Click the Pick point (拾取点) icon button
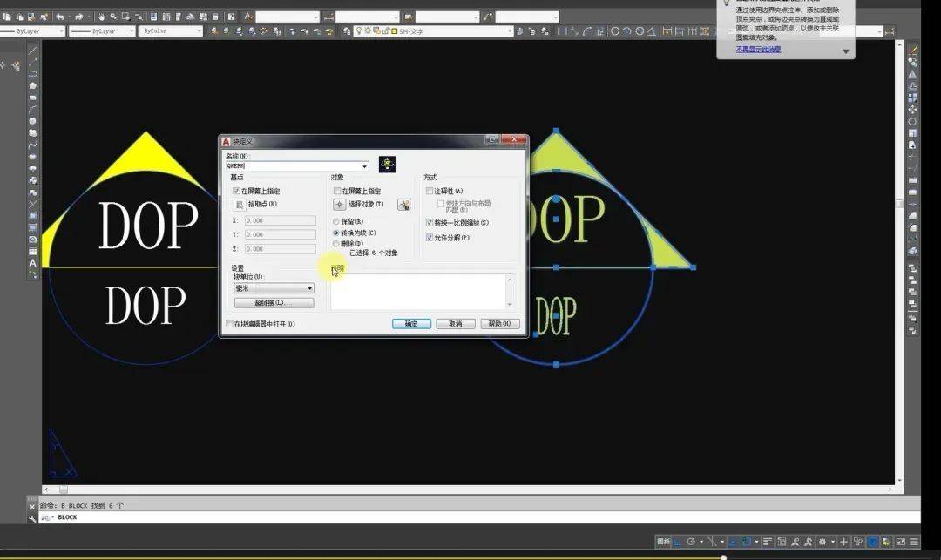Image resolution: width=941 pixels, height=560 pixels. click(x=240, y=205)
